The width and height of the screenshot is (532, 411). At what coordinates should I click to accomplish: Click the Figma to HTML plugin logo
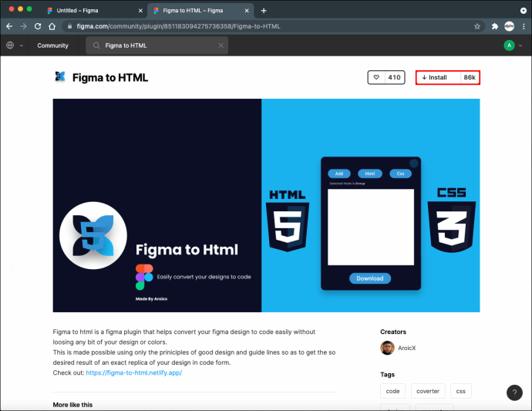(x=60, y=76)
